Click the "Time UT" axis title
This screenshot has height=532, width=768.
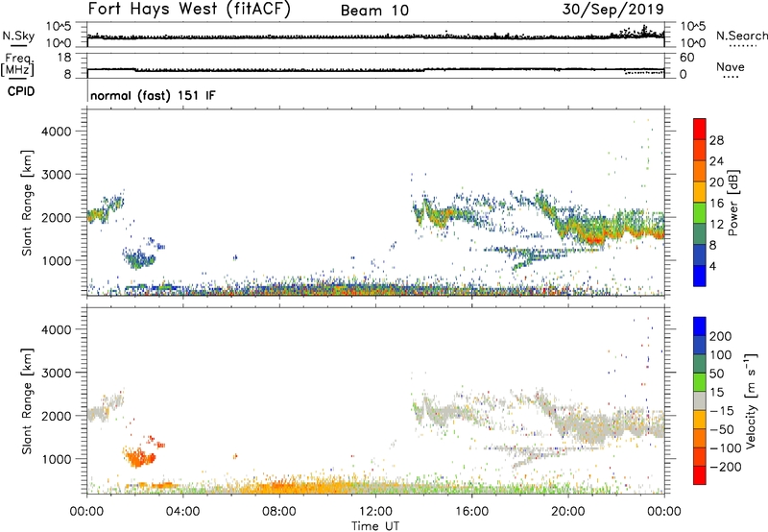point(375,525)
